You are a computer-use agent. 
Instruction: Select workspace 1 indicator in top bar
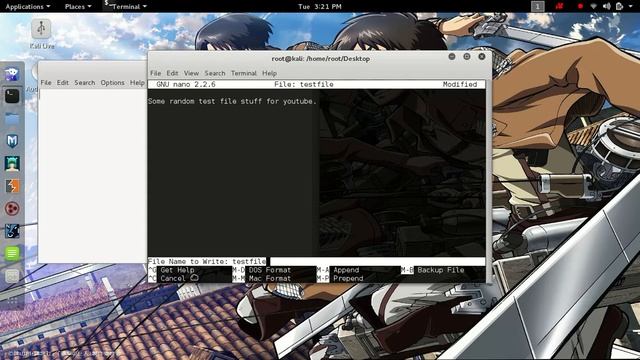[x=538, y=6]
